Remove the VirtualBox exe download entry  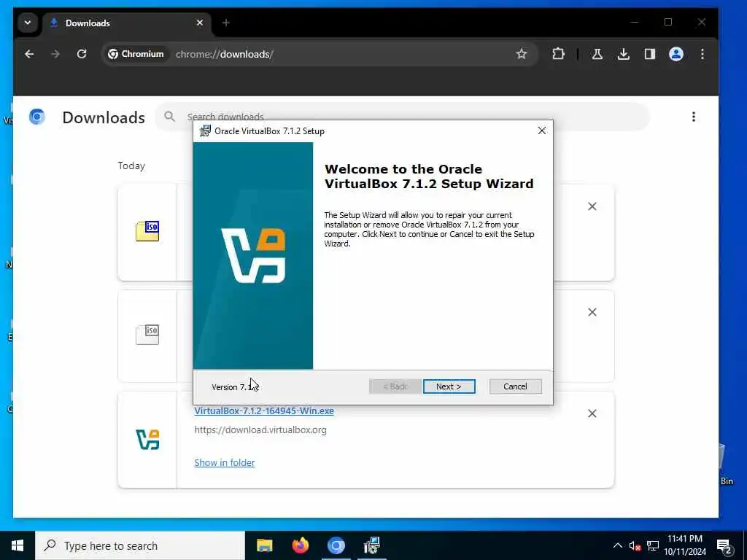coord(592,413)
